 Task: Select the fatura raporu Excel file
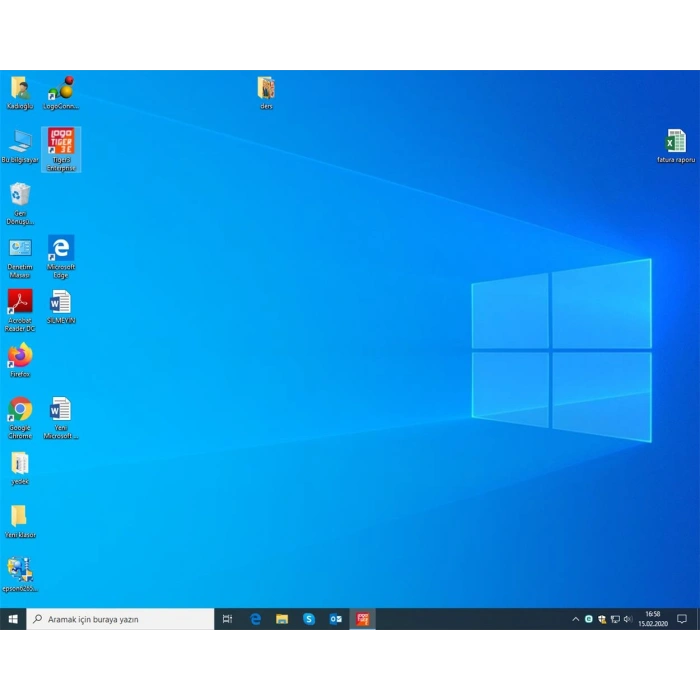pyautogui.click(x=676, y=146)
